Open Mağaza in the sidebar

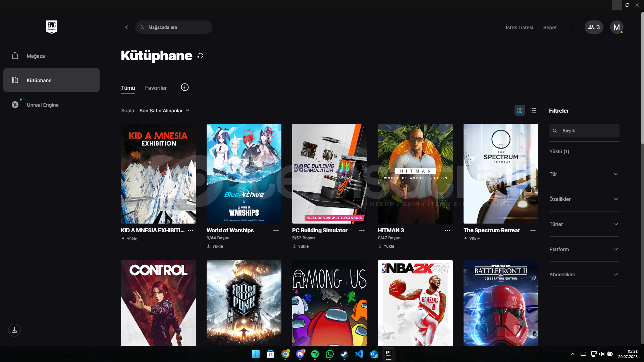51,56
